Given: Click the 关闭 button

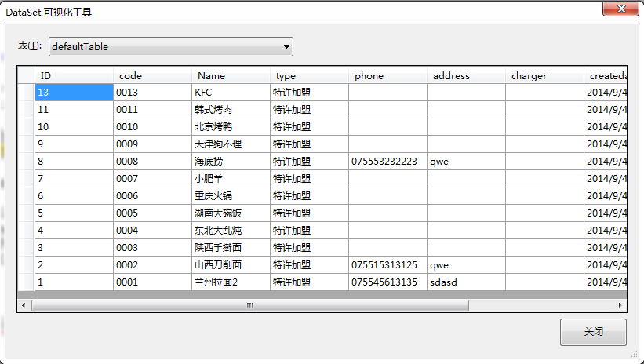Looking at the screenshot, I should (x=593, y=332).
